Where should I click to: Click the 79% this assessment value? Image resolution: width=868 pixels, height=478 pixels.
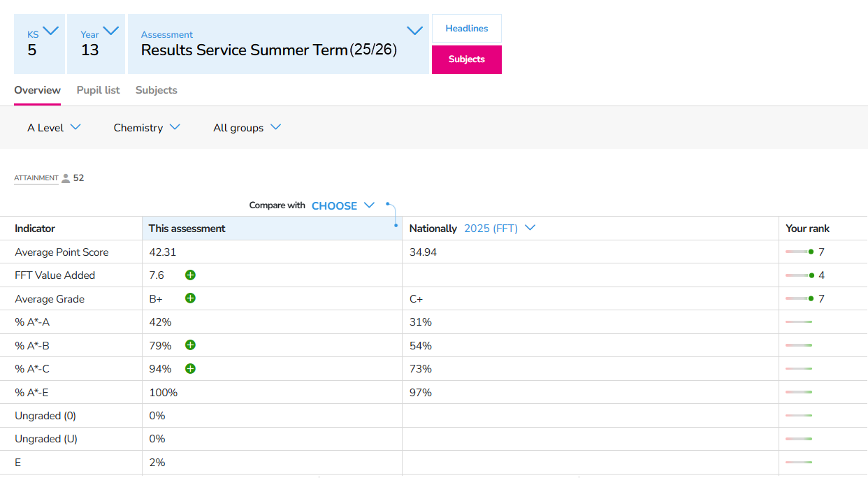(160, 346)
